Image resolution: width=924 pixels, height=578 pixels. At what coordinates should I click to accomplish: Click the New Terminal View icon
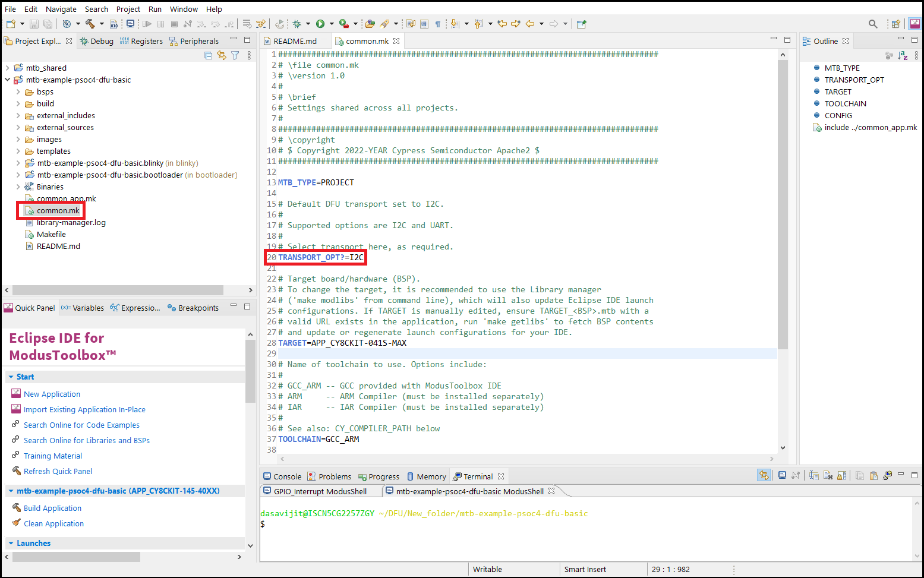(887, 475)
